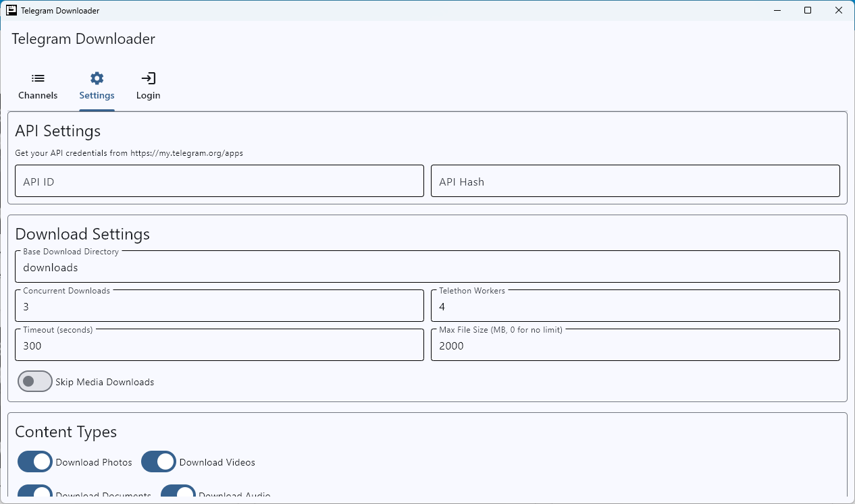This screenshot has width=855, height=504.
Task: Select the Settings tab
Action: pos(97,86)
